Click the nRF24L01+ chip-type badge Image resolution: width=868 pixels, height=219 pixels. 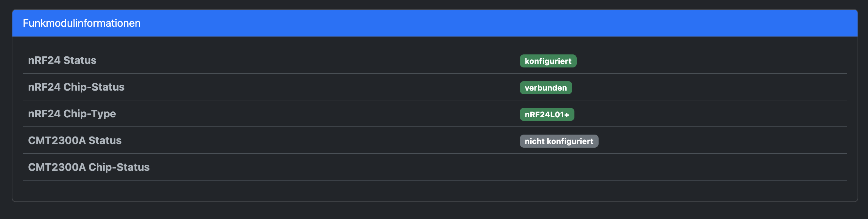pyautogui.click(x=547, y=114)
